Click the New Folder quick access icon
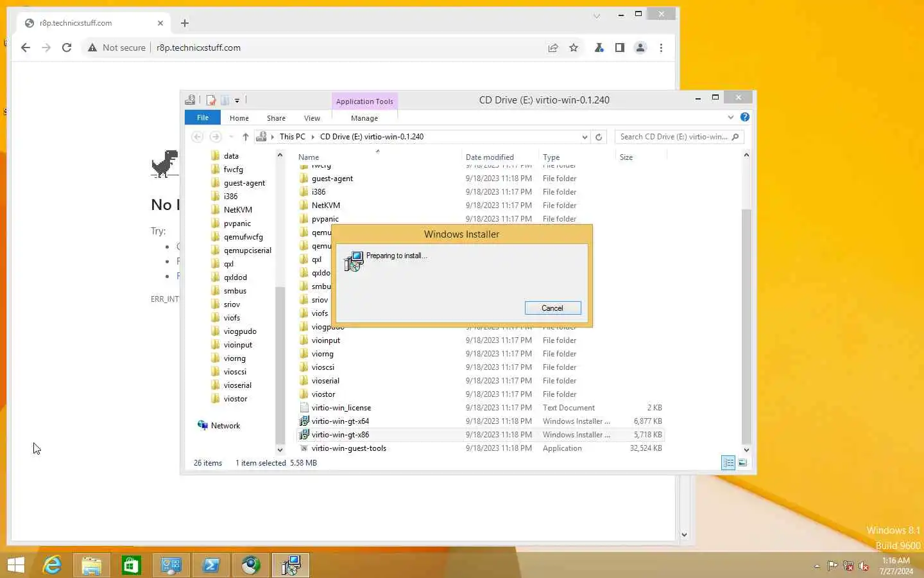 pos(225,100)
